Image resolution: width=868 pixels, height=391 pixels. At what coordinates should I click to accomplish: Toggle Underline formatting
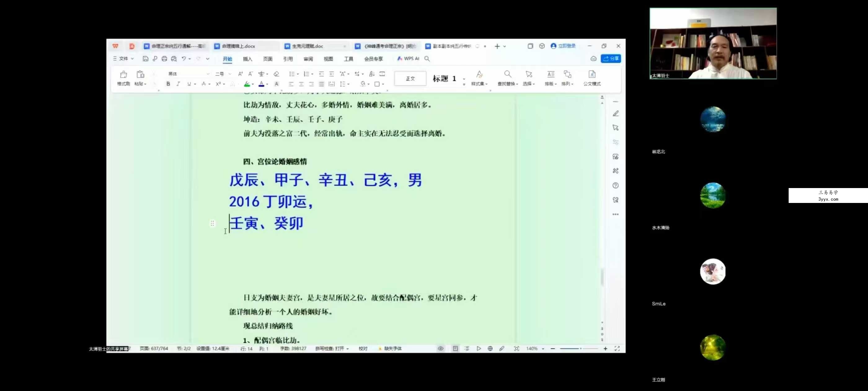coord(189,84)
